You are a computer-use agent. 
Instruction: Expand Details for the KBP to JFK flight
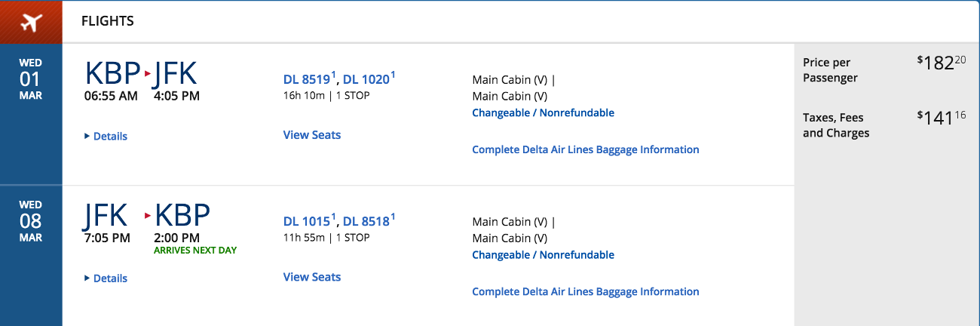pyautogui.click(x=106, y=137)
